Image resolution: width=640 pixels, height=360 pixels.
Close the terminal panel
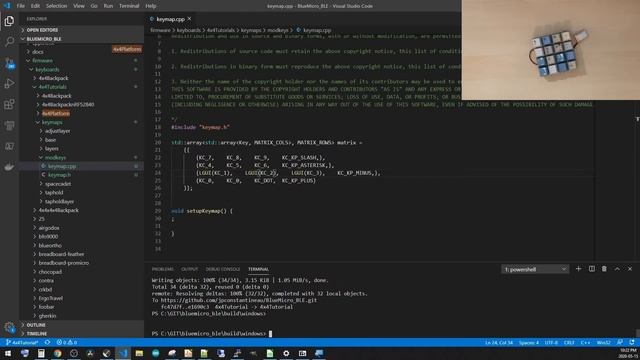tap(630, 269)
